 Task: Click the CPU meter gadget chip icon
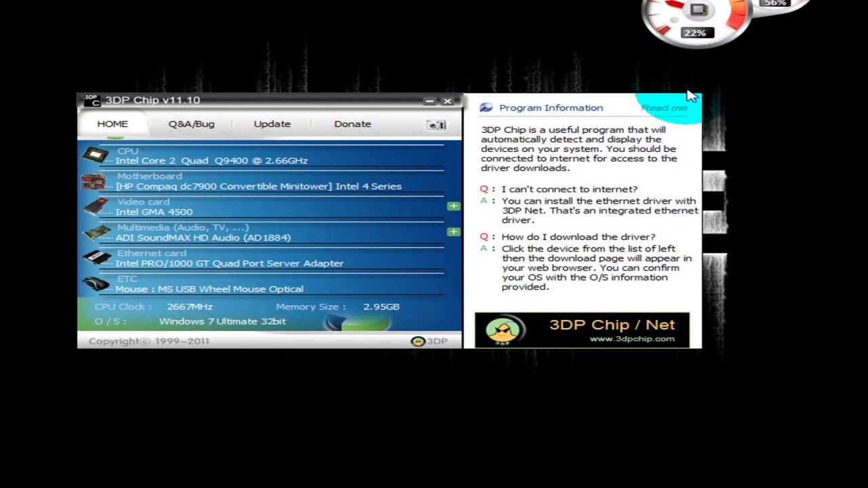[x=698, y=10]
